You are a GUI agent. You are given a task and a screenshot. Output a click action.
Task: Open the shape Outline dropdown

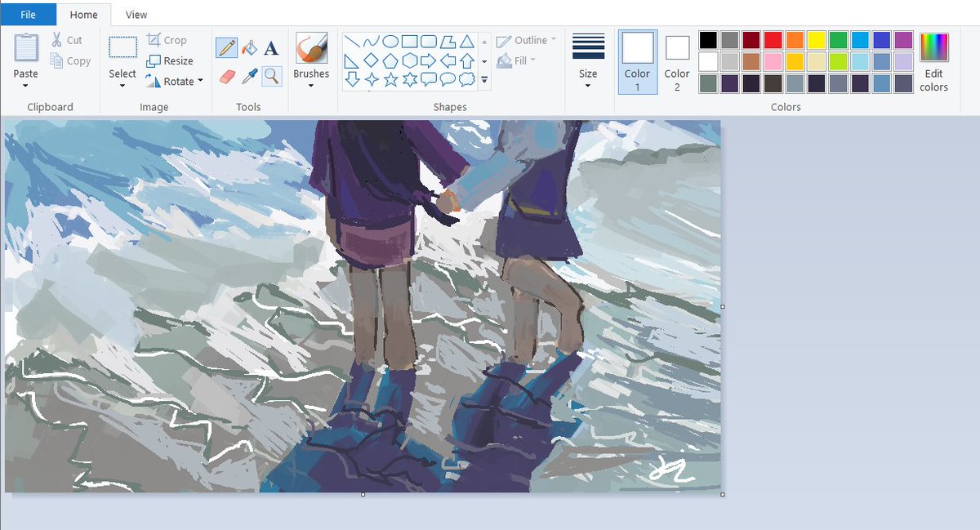click(x=526, y=40)
